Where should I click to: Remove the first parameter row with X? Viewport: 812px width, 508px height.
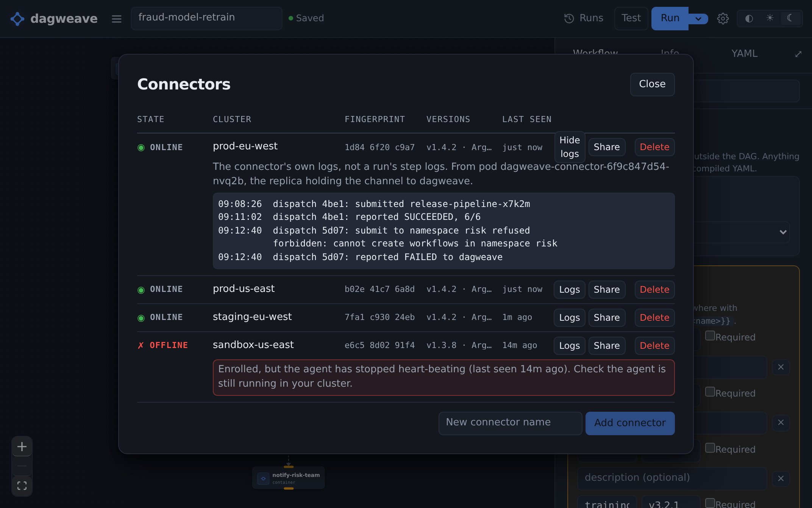pos(781,367)
